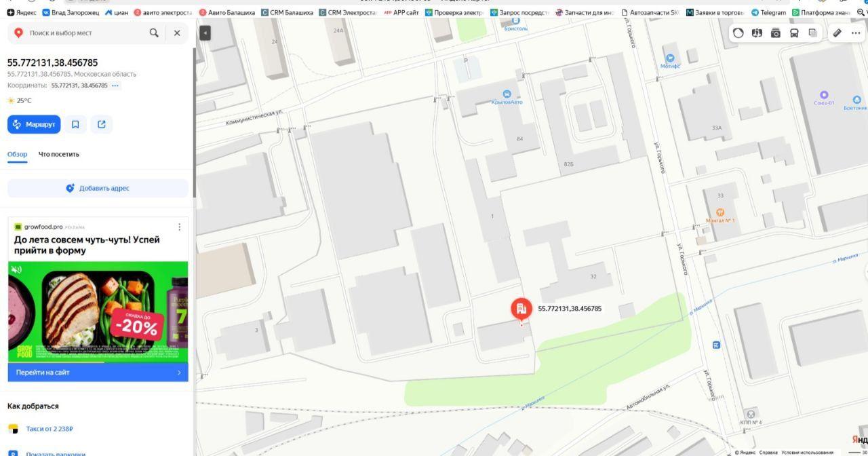Expand the coordinates format options
The image size is (868, 456).
[115, 85]
